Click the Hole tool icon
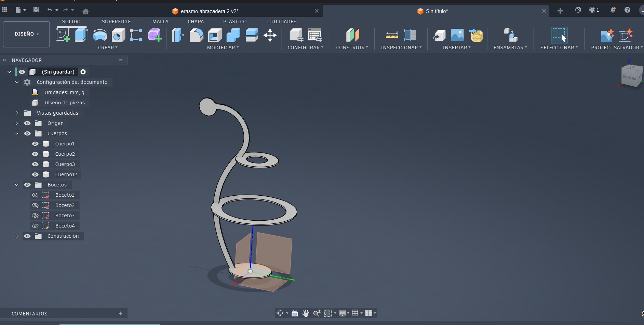Screen dimensions: 644x325 [x=118, y=35]
